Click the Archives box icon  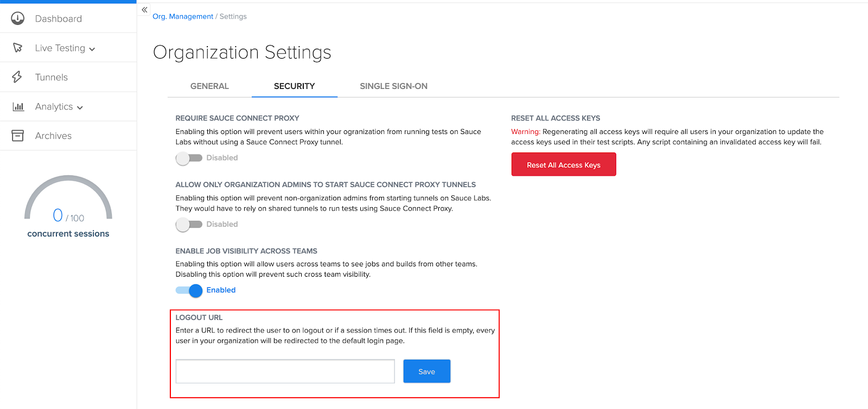click(x=18, y=136)
